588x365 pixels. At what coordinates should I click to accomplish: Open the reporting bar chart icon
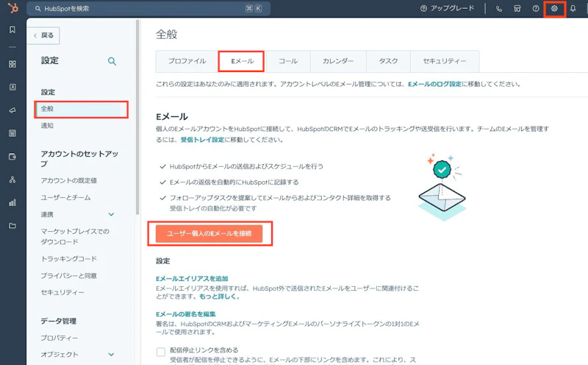12,203
